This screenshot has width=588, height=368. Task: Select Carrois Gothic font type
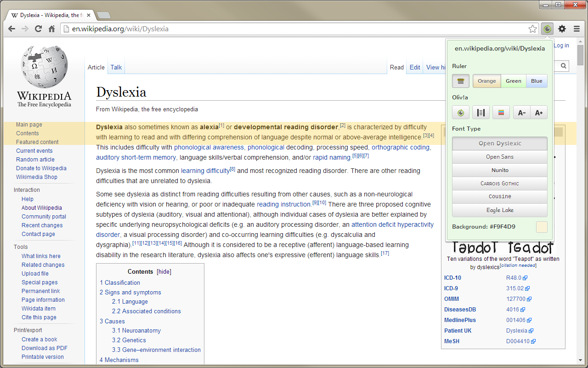[x=500, y=184]
